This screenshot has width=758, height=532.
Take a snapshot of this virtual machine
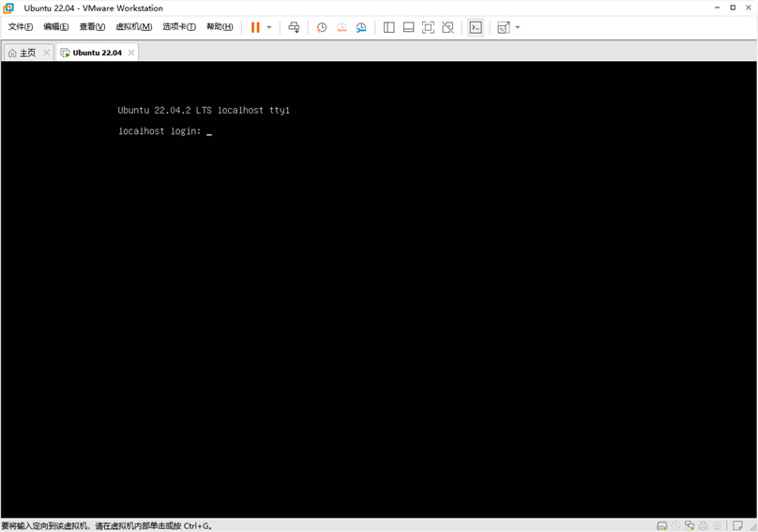pos(322,27)
